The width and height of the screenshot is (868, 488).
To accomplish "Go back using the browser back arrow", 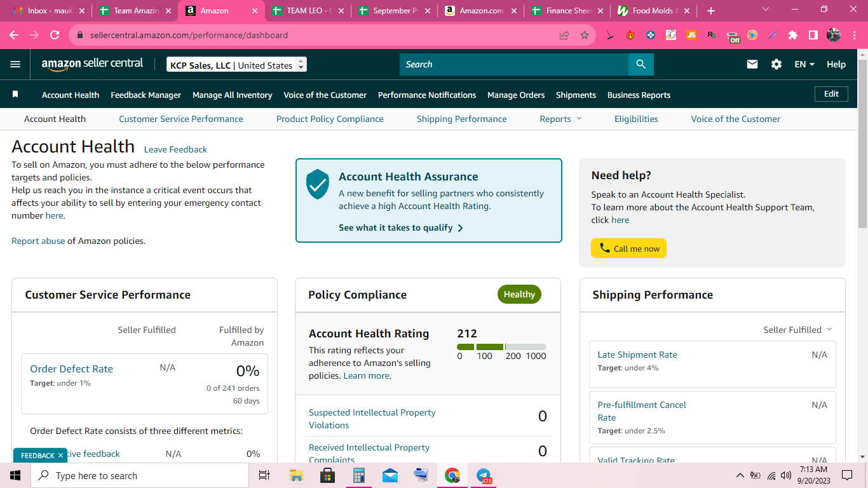I will (14, 35).
